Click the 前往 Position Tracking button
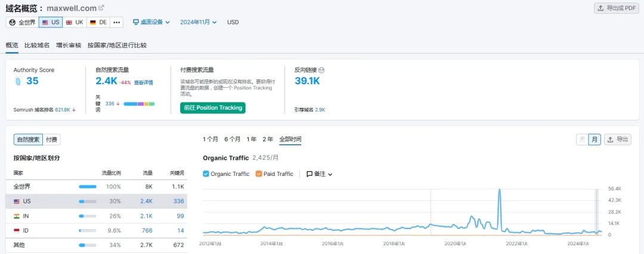The width and height of the screenshot is (644, 254). point(213,108)
